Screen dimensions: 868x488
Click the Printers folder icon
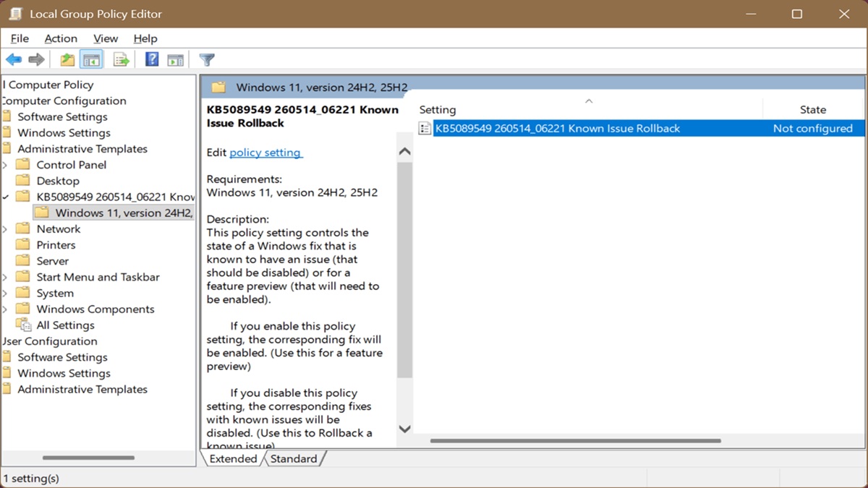(x=23, y=245)
